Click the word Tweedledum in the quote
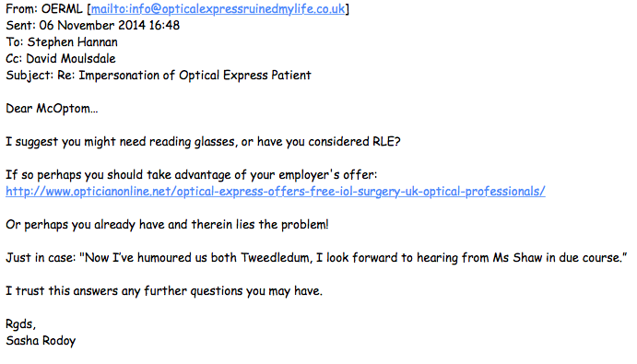Viewport: 637px width, 364px height. [x=277, y=257]
